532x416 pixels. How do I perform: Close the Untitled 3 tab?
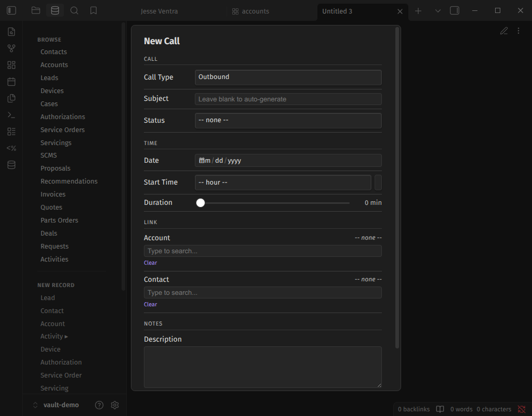(400, 11)
